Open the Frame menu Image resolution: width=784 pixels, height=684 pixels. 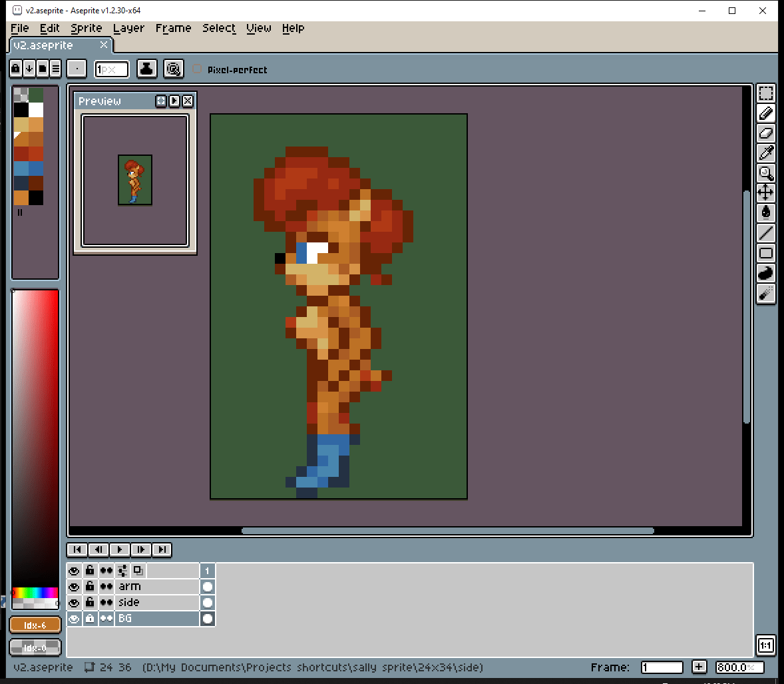click(173, 28)
